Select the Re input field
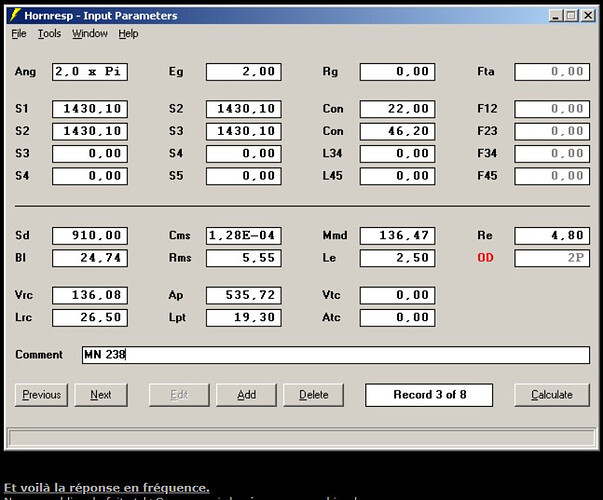The width and height of the screenshot is (603, 500). pos(552,236)
